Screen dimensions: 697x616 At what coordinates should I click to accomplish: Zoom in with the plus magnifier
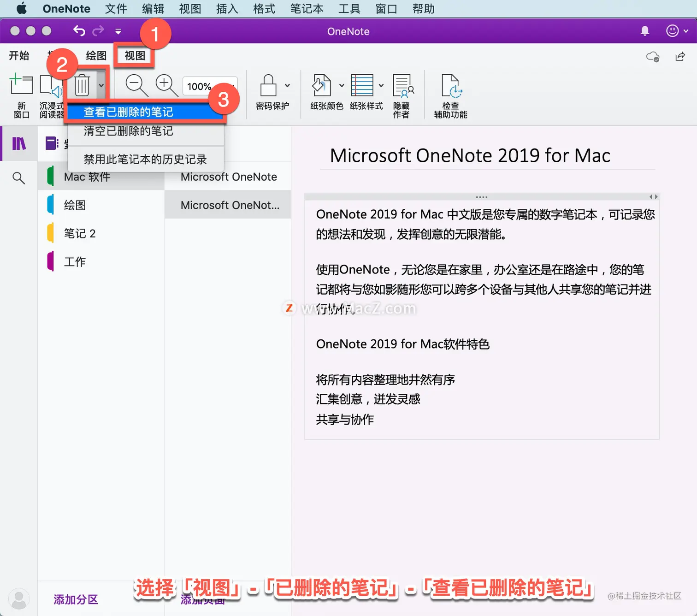[x=166, y=85]
